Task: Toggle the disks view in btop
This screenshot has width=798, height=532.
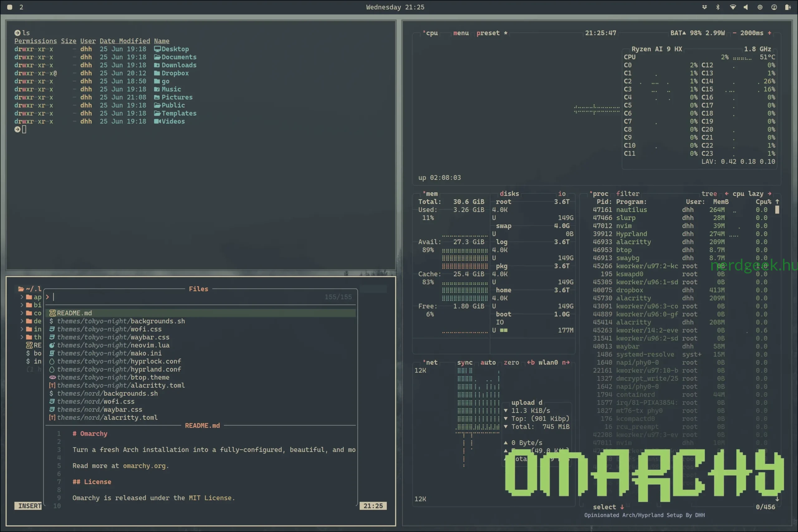Action: (509, 194)
